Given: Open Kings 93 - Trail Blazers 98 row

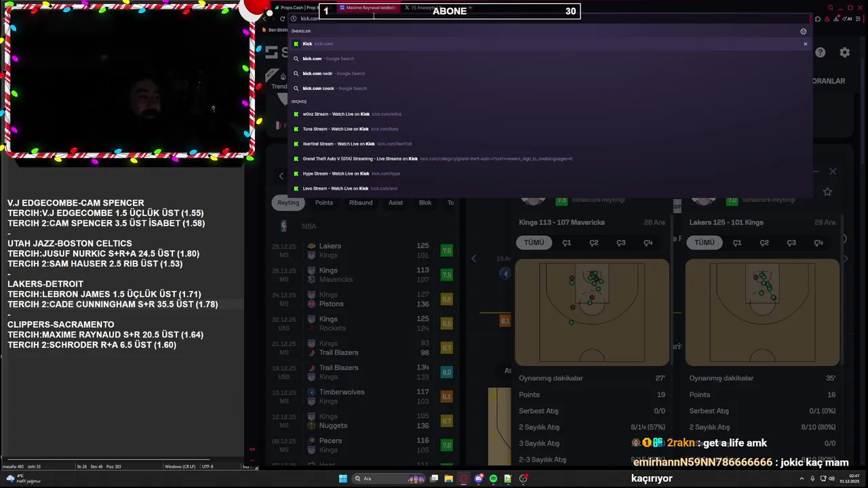Looking at the screenshot, I should point(363,348).
